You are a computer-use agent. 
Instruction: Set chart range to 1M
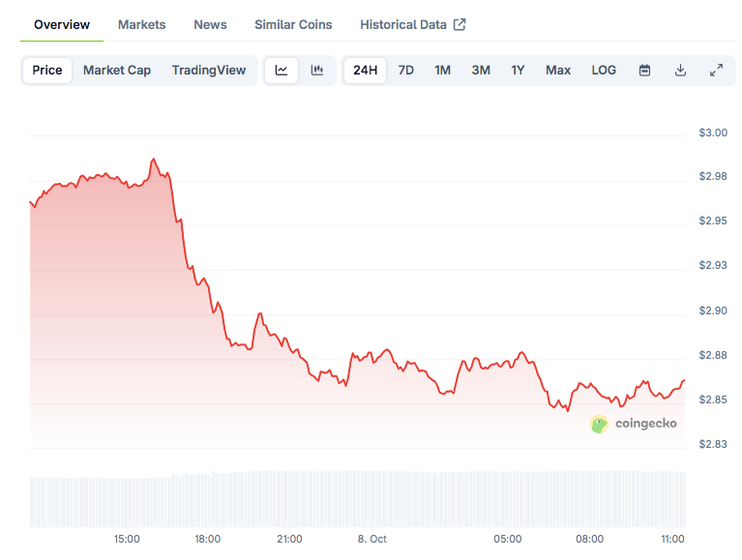coord(442,71)
